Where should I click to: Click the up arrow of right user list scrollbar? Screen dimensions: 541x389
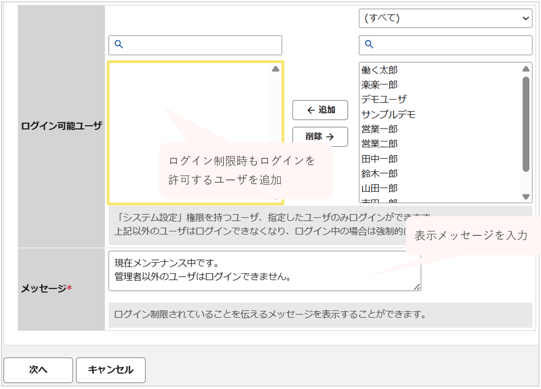tap(526, 69)
